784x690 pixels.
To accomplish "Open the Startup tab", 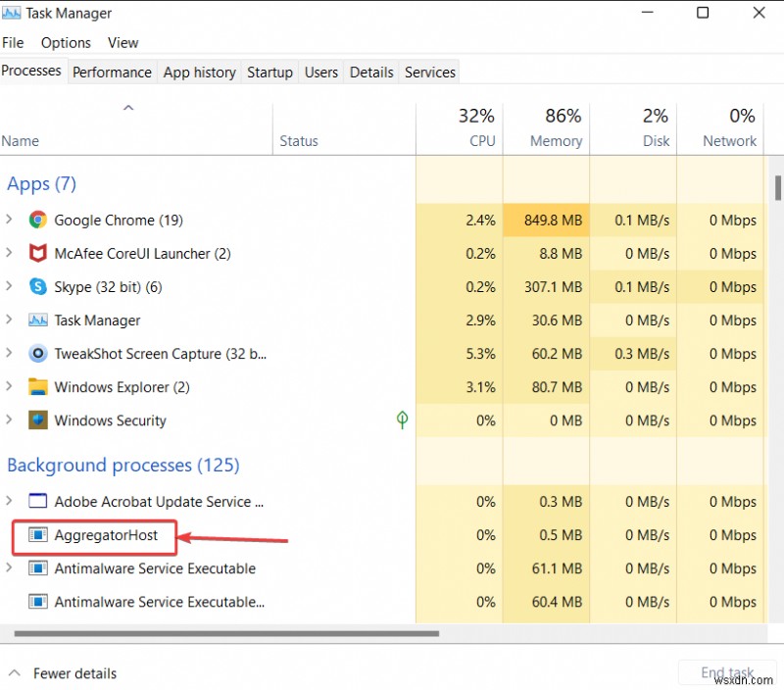I will pos(269,72).
